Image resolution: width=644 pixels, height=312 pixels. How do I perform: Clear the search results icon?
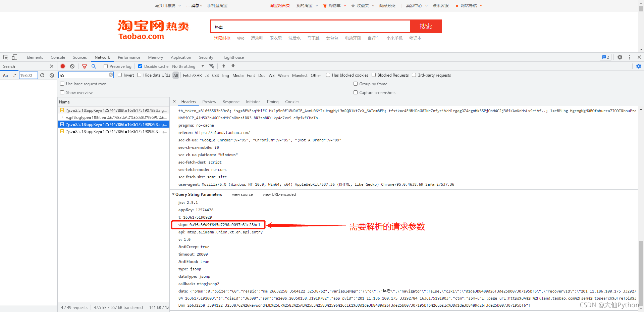(52, 75)
